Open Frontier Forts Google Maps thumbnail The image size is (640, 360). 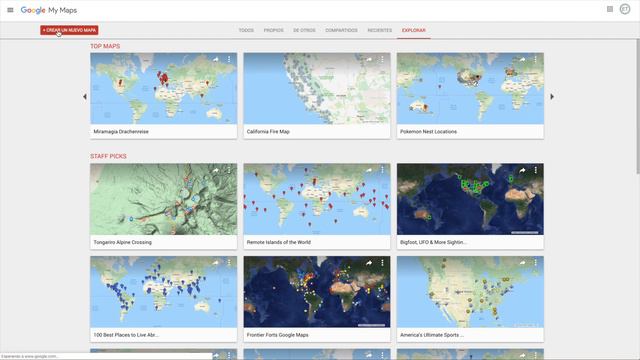click(x=317, y=292)
